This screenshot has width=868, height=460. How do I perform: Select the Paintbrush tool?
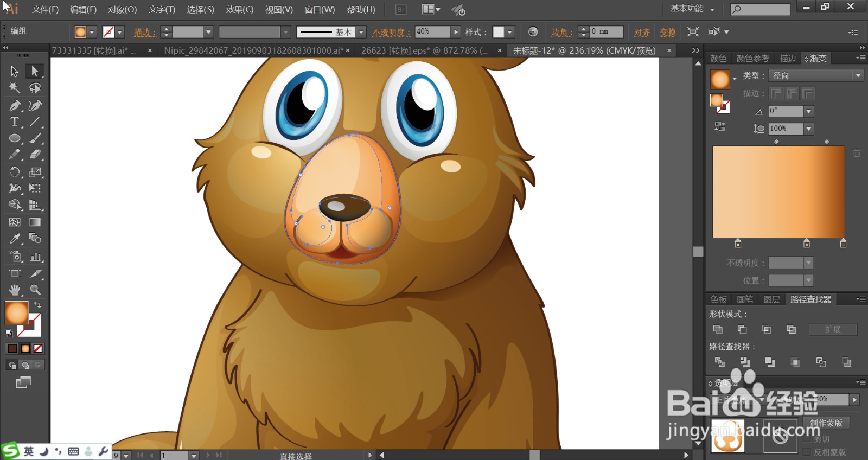point(35,138)
